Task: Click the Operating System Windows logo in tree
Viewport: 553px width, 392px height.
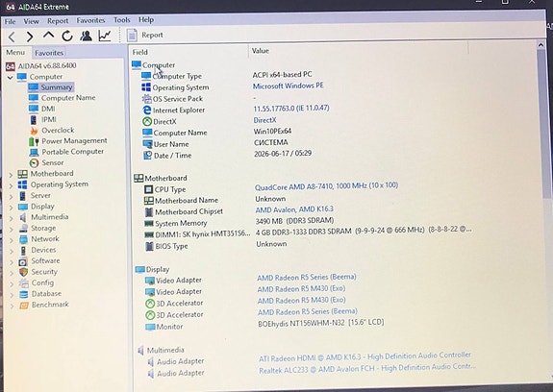Action: point(22,184)
